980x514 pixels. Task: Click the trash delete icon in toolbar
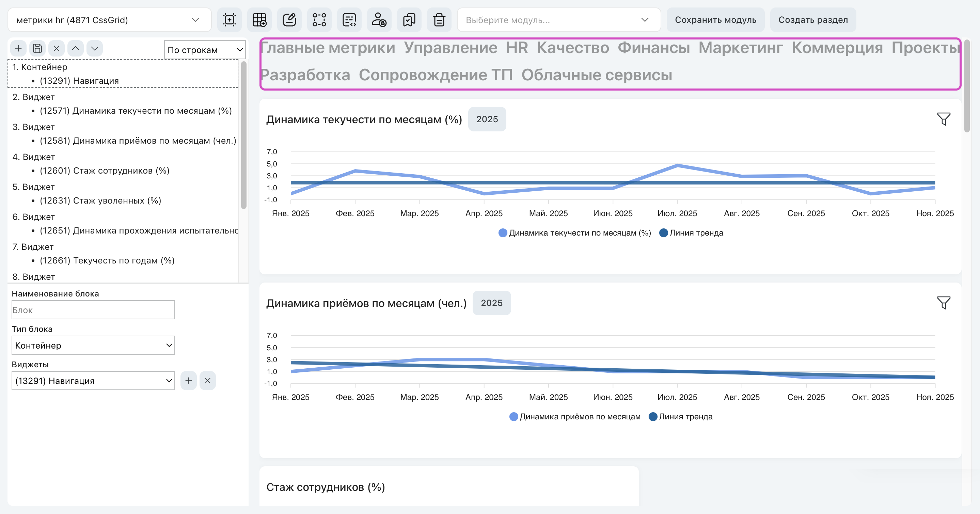[x=439, y=20]
